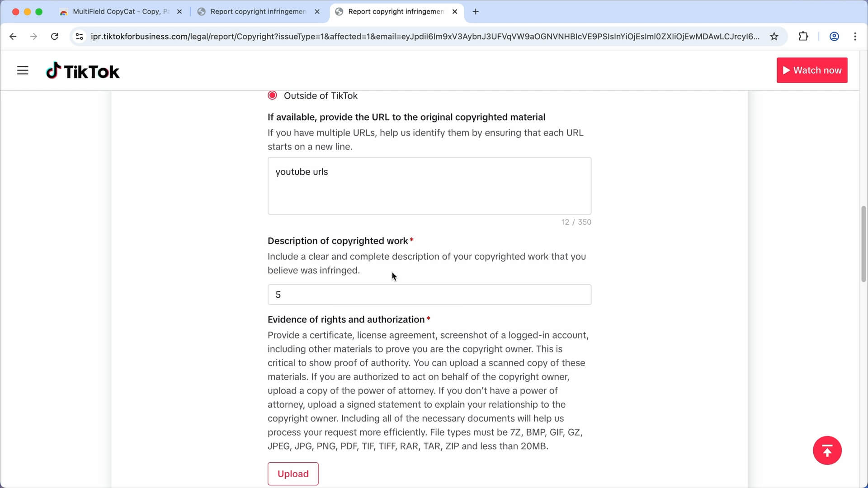
Task: Click the Watch now button
Action: pos(812,70)
